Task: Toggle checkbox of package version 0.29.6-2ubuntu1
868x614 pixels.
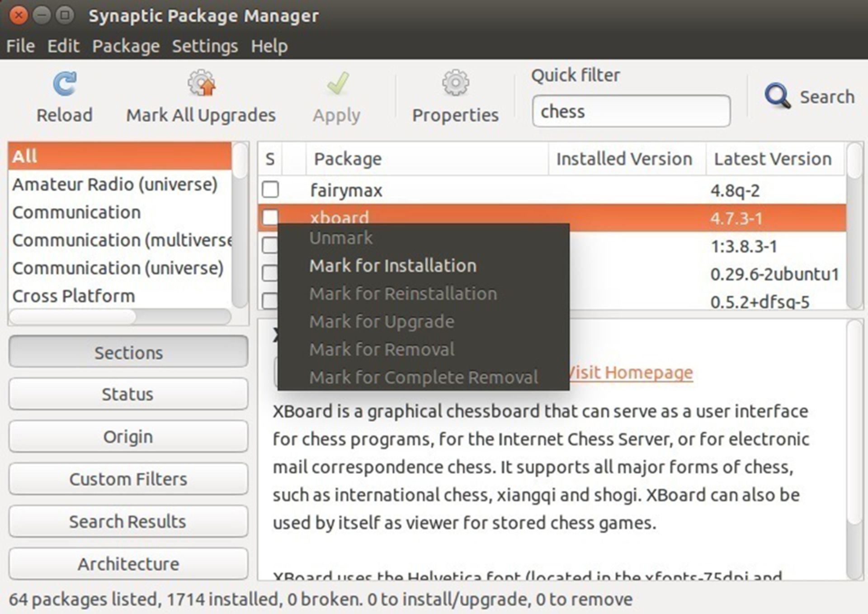Action: 269,273
